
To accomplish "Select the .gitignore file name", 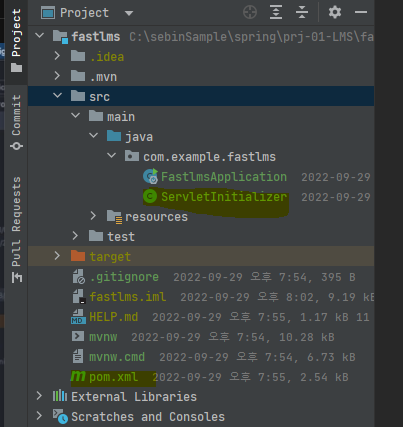I will [124, 277].
